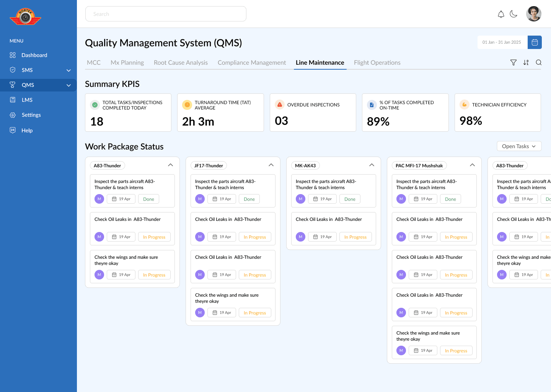Screen dimensions: 551x392
Task: Click In Progress on PAC MFI-17 wings task
Action: click(456, 351)
